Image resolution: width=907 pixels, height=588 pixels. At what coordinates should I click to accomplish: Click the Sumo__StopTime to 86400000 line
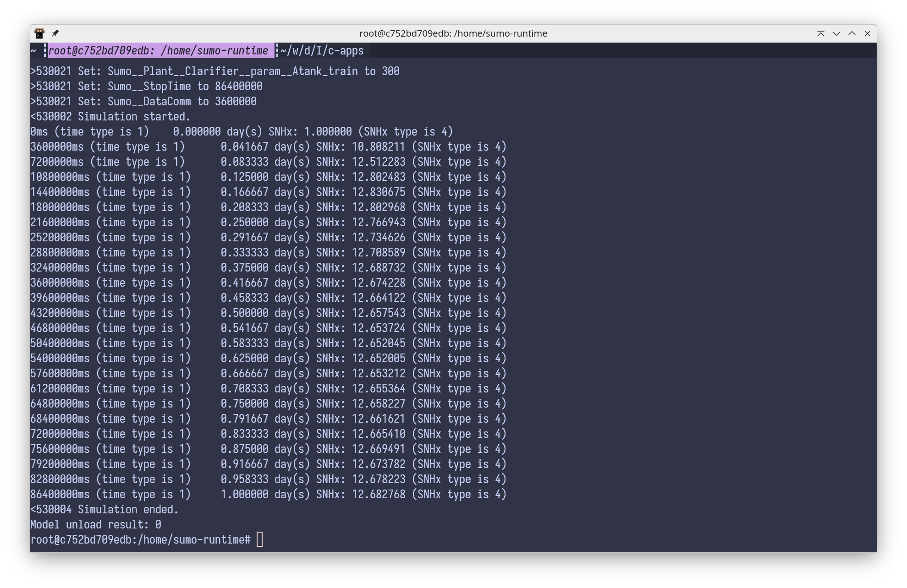tap(147, 86)
